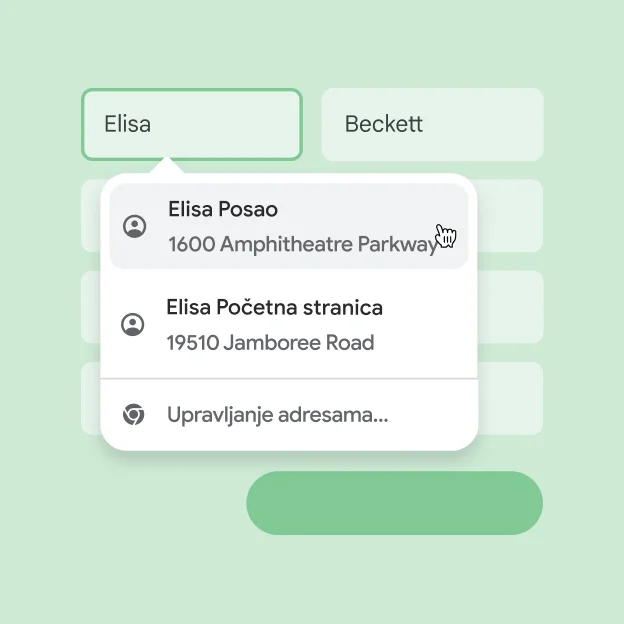Image resolution: width=624 pixels, height=624 pixels.
Task: Click the "Elisa Posao" title text
Action: tap(223, 210)
